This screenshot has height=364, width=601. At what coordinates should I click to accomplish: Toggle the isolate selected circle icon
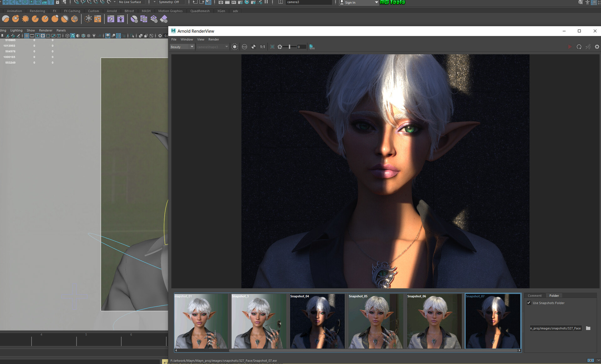click(x=234, y=47)
